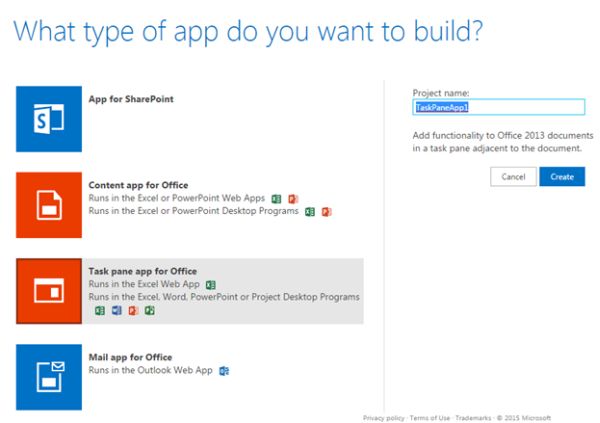The height and width of the screenshot is (423, 600).
Task: Open the Terms of Use link
Action: (x=430, y=418)
